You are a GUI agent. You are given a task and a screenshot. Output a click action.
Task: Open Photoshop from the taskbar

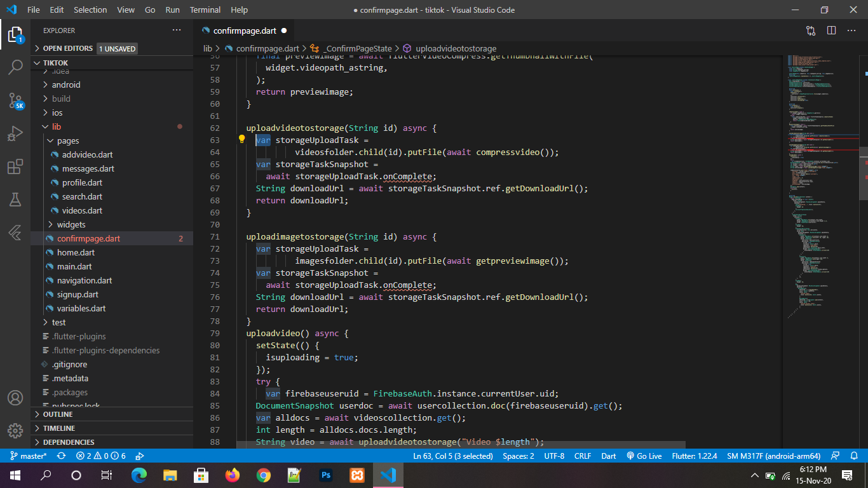click(x=326, y=475)
